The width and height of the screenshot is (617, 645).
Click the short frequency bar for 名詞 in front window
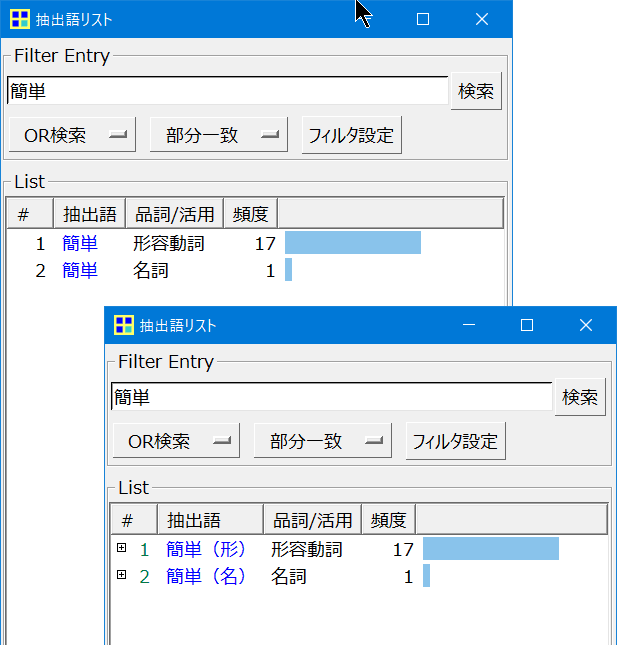(427, 575)
